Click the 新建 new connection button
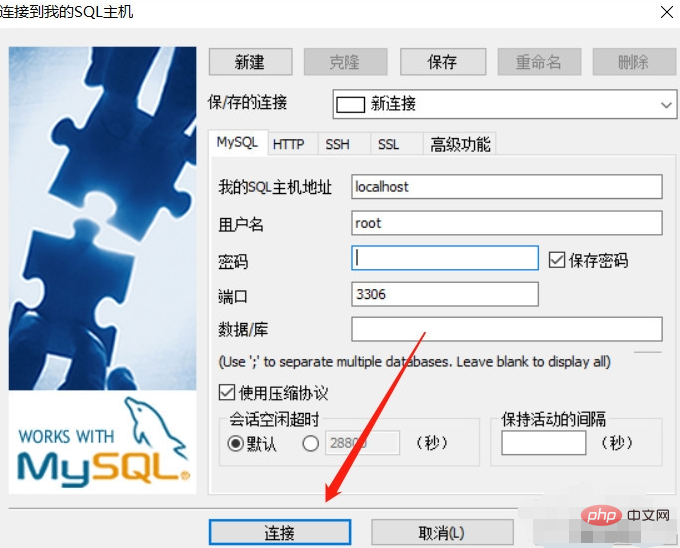Image resolution: width=680 pixels, height=548 pixels. [250, 62]
